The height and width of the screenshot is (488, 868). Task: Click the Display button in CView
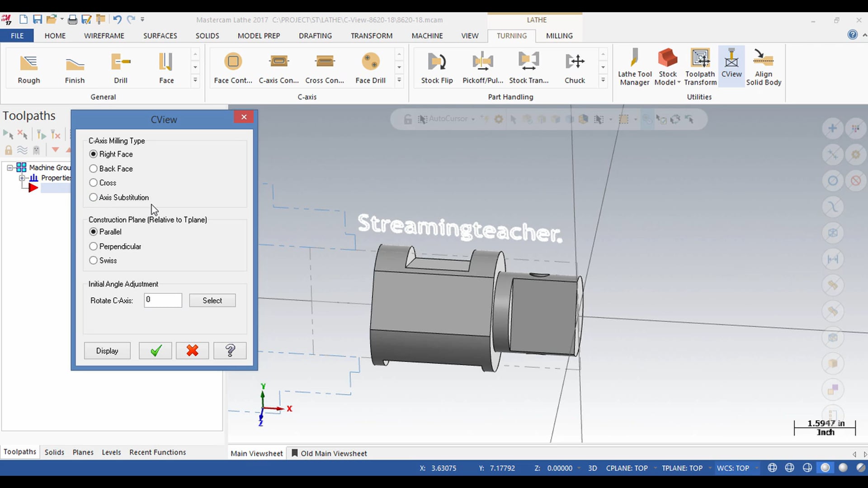click(x=107, y=350)
